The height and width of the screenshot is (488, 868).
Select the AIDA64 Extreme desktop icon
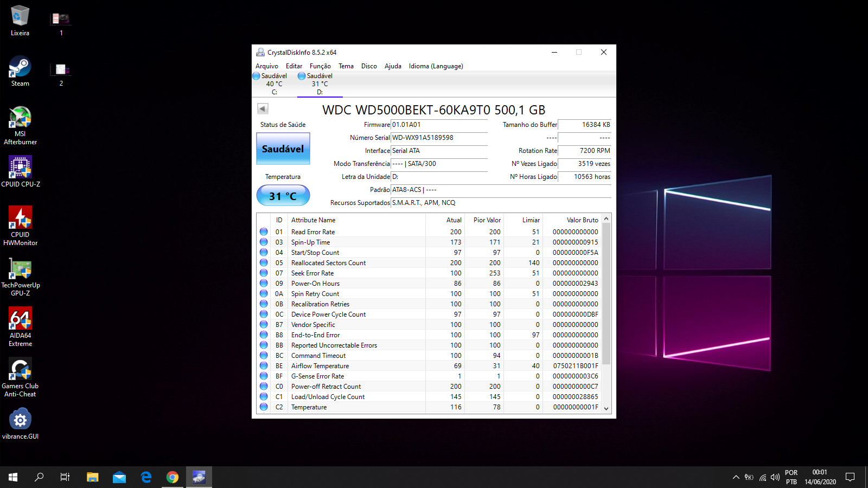tap(20, 327)
